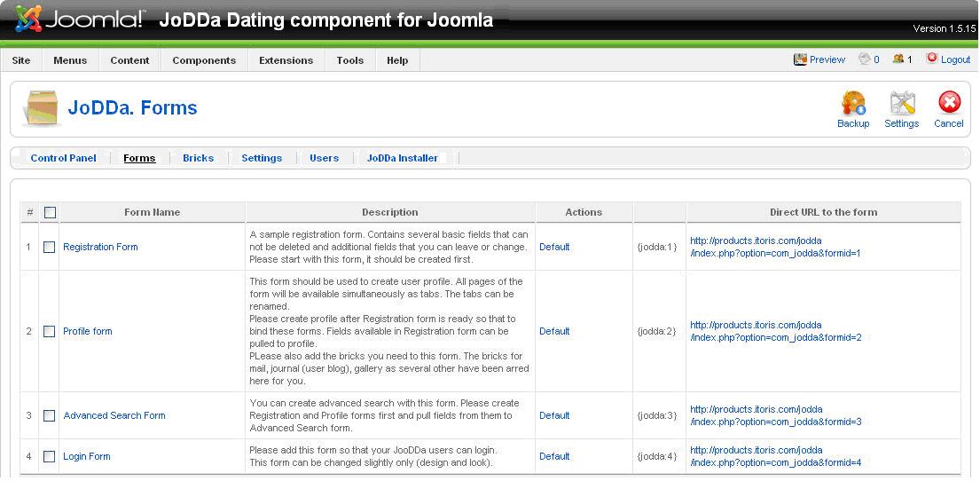Image resolution: width=980 pixels, height=481 pixels.
Task: Switch to the Bricks tab
Action: 198,158
